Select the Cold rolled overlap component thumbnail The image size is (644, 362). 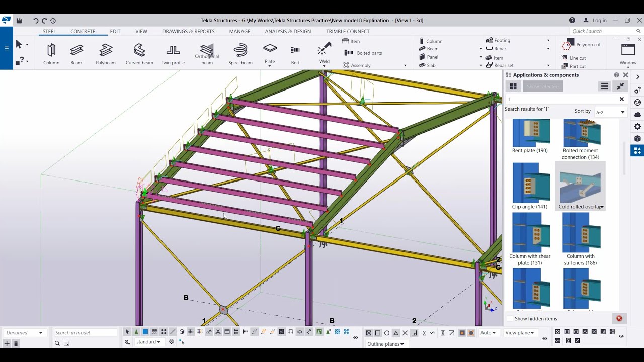click(581, 186)
